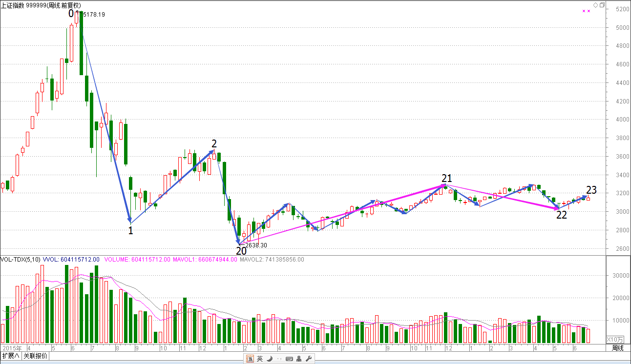The image size is (631, 364).
Task: Click the 'VOLUME: 604115712.00' value
Action: tap(137, 260)
